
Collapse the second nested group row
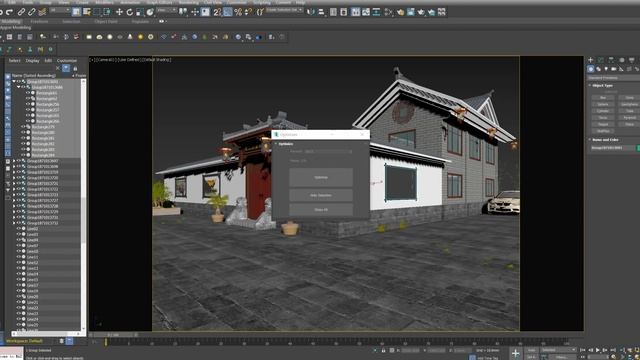click(19, 87)
